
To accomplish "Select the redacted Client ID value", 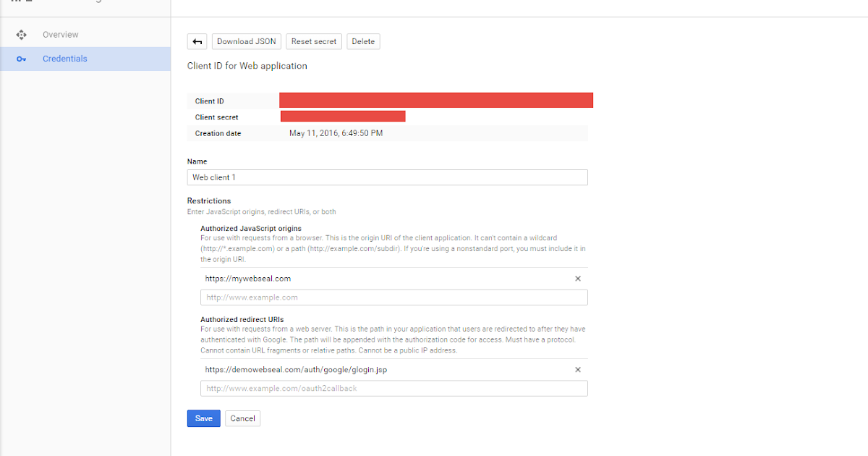I will coord(438,100).
